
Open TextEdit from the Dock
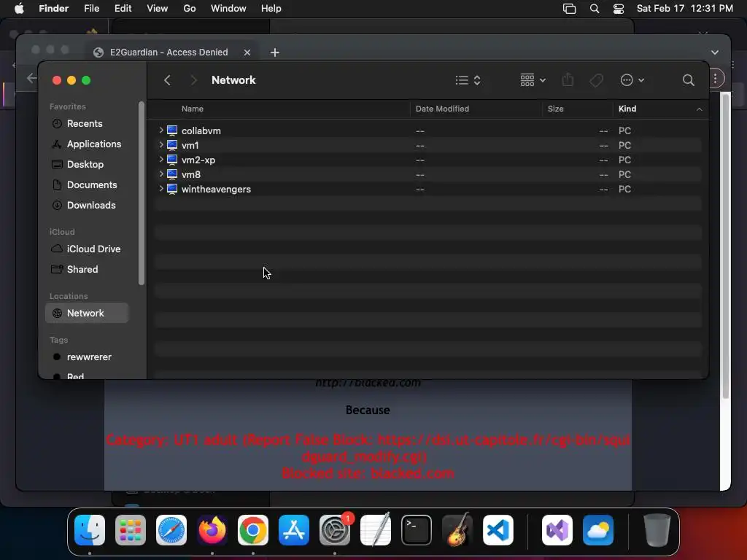(376, 530)
